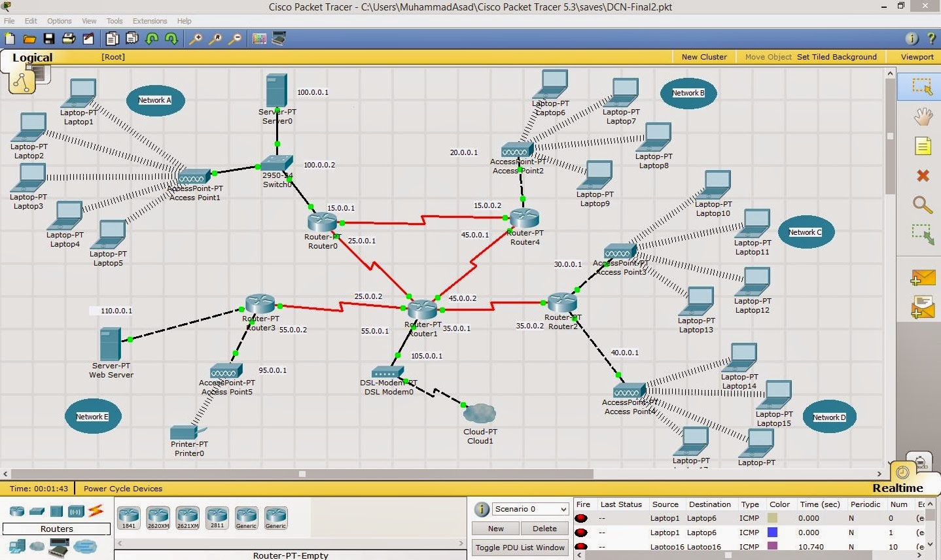The height and width of the screenshot is (560, 941).
Task: Select the Add Simple PDU envelope tool
Action: pyautogui.click(x=922, y=277)
